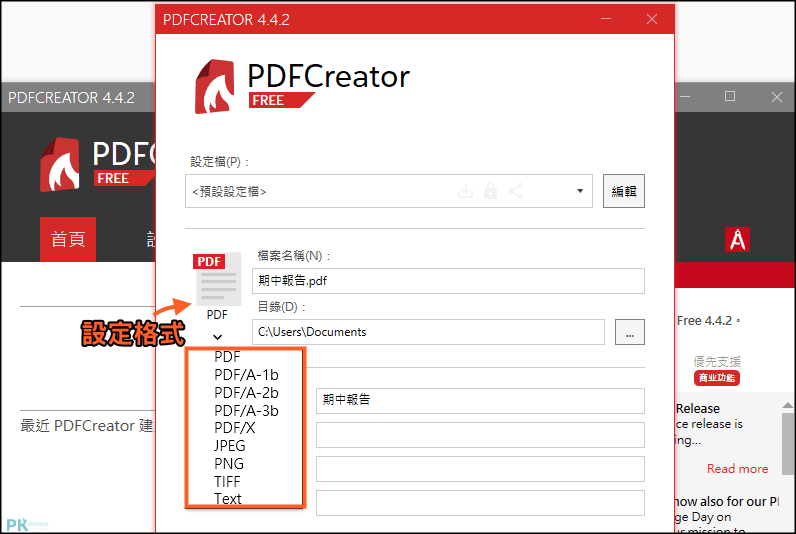796x534 pixels.
Task: Select PNG output format
Action: point(228,463)
